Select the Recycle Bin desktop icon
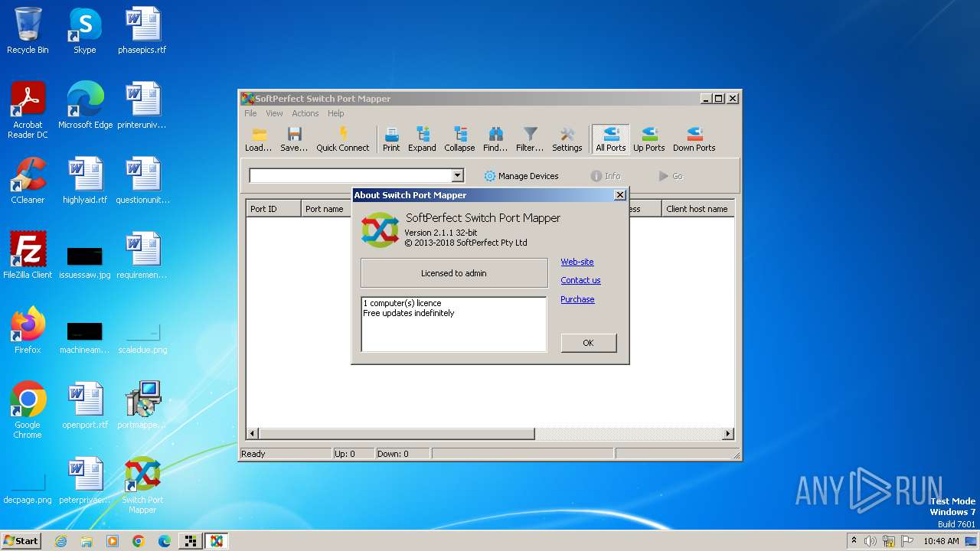Viewport: 980px width, 551px height. click(28, 31)
